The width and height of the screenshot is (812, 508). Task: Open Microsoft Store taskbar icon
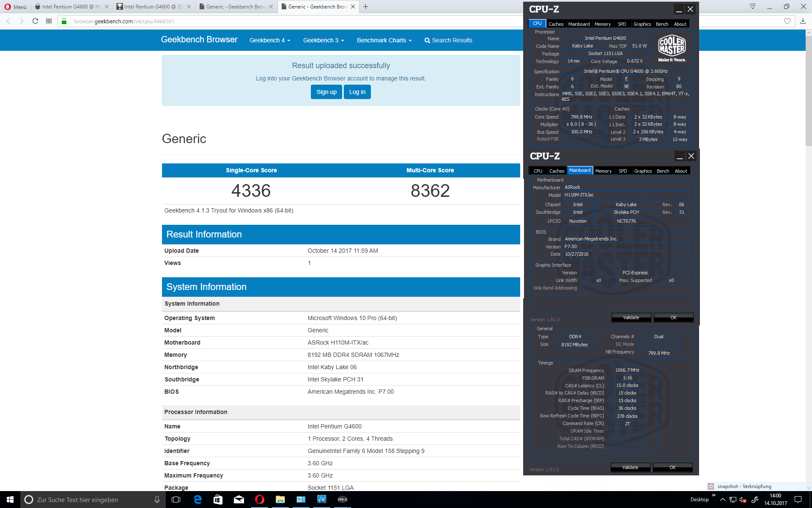[x=218, y=500]
